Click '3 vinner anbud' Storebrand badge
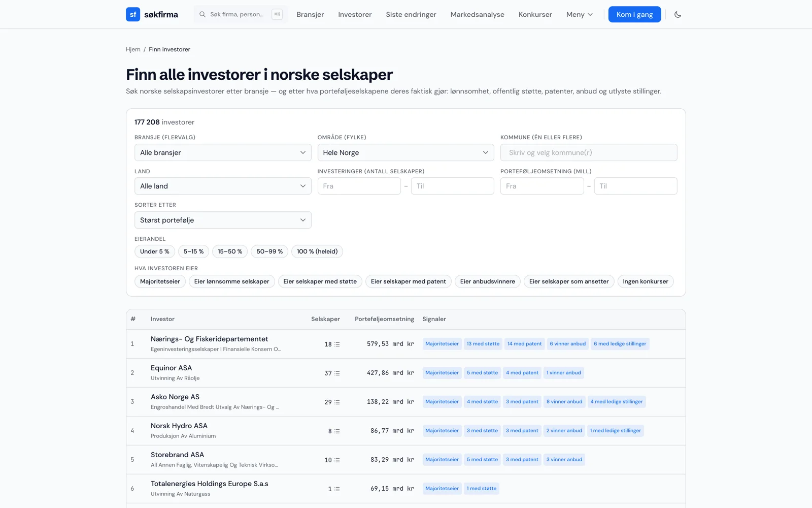 [x=564, y=460]
